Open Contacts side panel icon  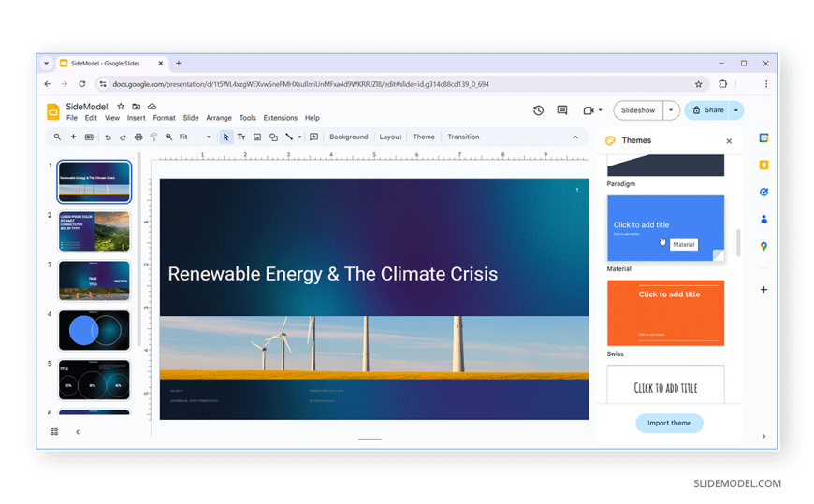[x=763, y=219]
